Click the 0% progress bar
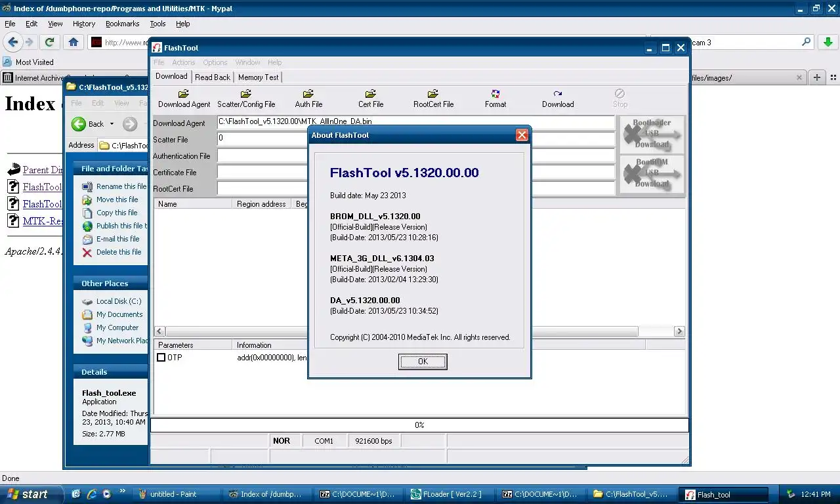Image resolution: width=840 pixels, height=504 pixels. (419, 425)
